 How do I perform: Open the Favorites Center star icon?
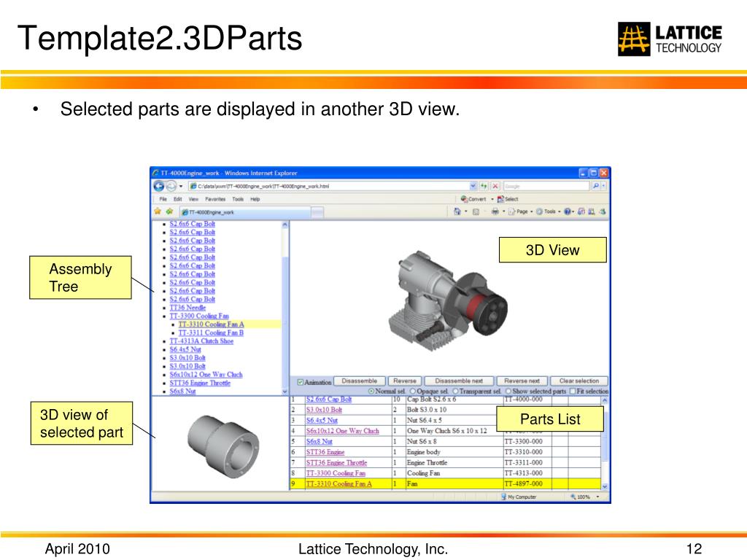pos(158,211)
